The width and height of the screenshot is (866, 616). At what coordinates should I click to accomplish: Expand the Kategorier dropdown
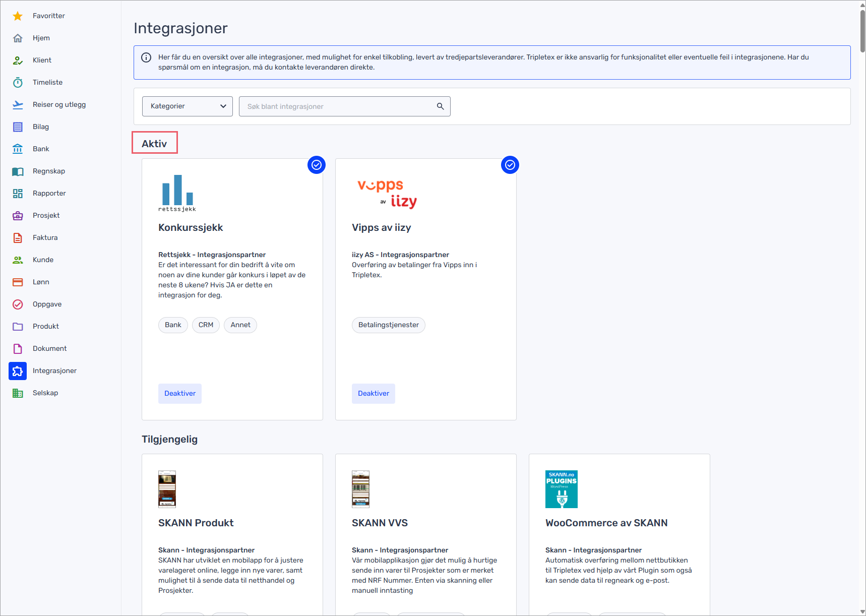[188, 106]
